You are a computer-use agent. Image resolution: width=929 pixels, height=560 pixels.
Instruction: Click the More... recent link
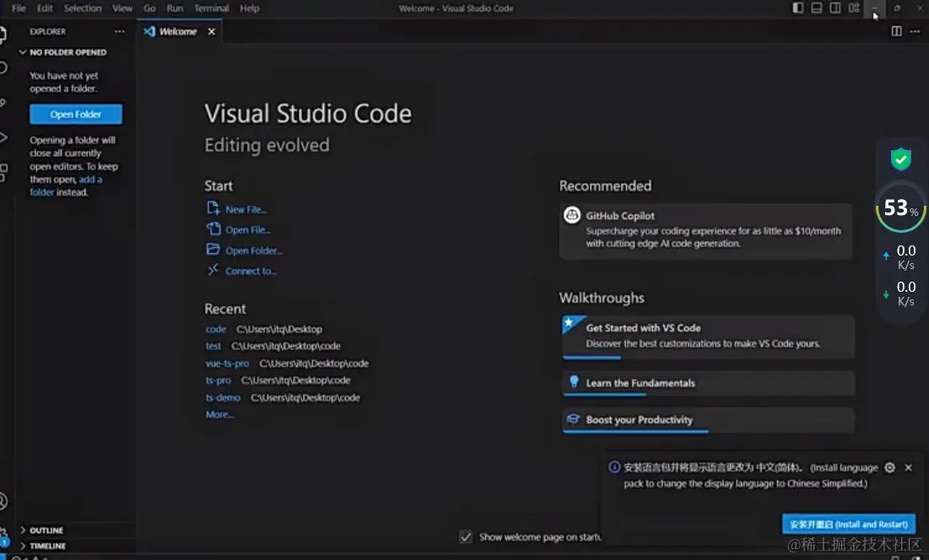click(219, 414)
